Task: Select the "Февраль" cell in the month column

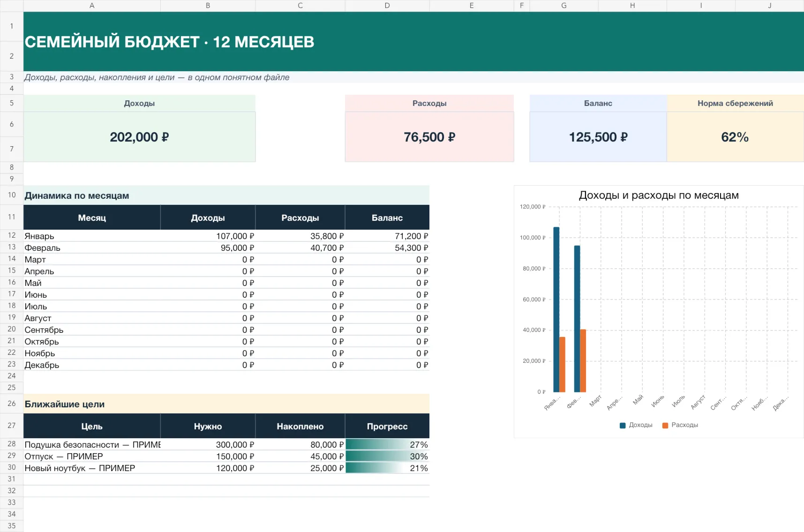Action: 92,247
